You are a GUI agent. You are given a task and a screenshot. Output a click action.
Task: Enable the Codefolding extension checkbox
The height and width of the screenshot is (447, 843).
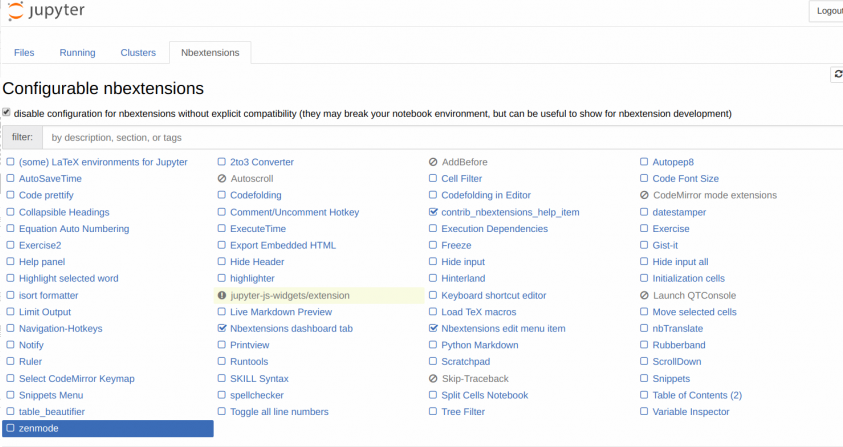(222, 195)
